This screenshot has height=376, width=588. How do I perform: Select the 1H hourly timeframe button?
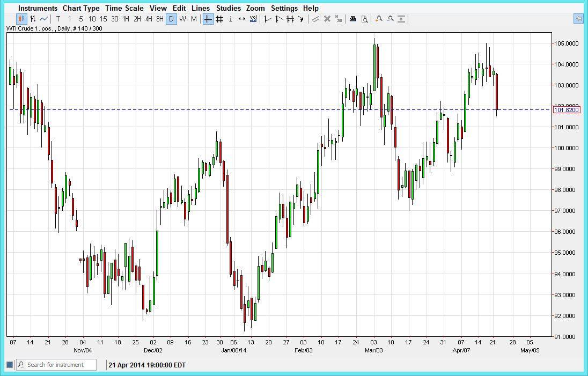(126, 19)
